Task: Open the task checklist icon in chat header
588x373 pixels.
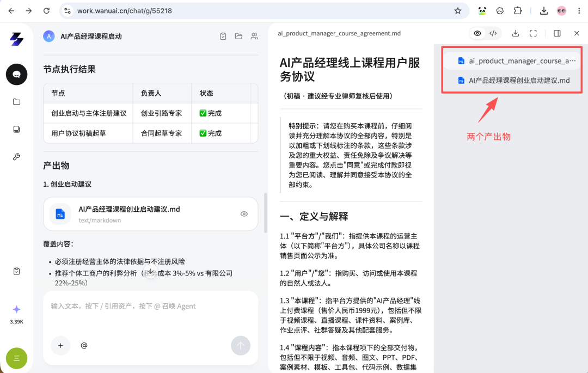Action: point(223,36)
